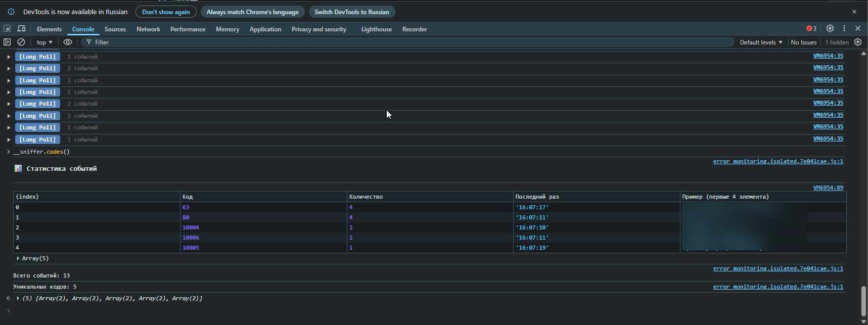Open the top JavaScript context dropdown
The image size is (868, 325).
(44, 42)
